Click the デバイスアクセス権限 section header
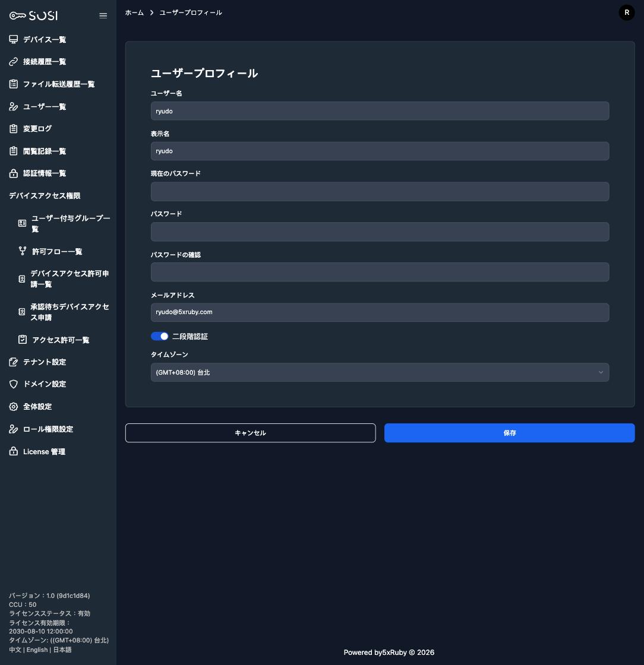Viewport: 644px width, 665px height. (45, 195)
